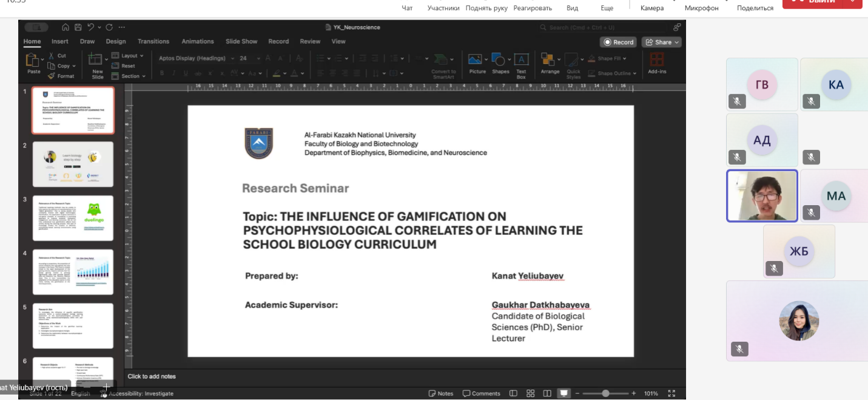Click the zoom out minus button
The image size is (868, 400).
click(578, 393)
